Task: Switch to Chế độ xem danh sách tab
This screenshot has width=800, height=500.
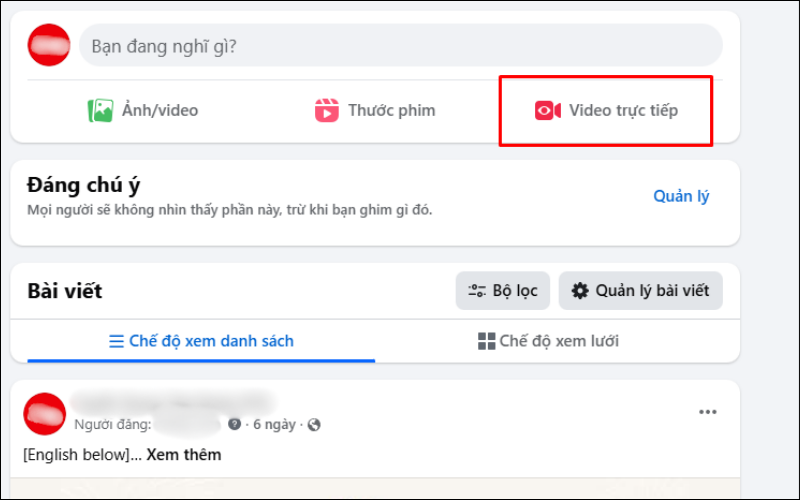Action: [x=201, y=341]
